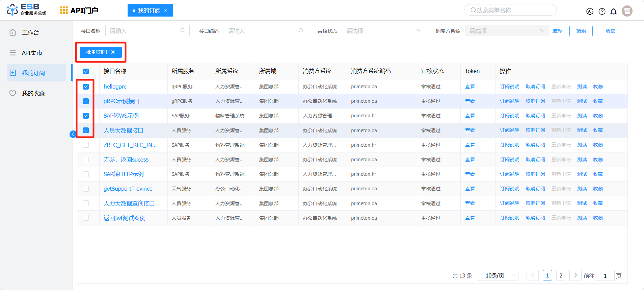
Task: Close the 我的订阅 tab
Action: [x=166, y=10]
